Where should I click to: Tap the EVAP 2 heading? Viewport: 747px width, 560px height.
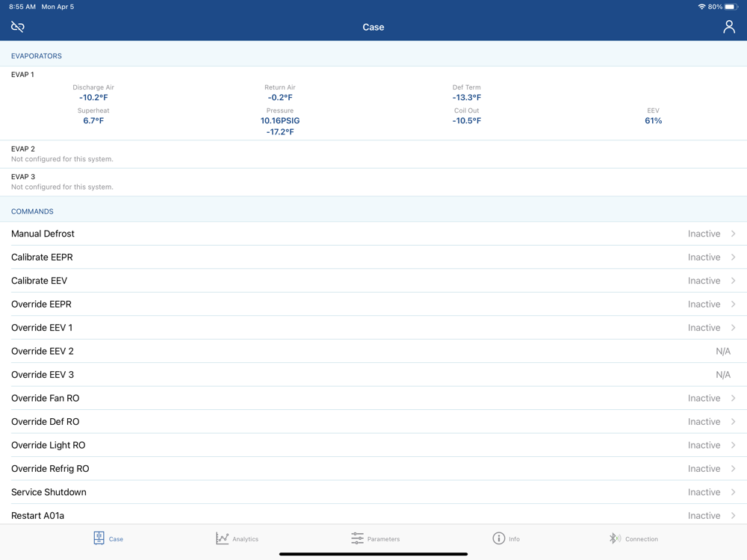pos(23,149)
